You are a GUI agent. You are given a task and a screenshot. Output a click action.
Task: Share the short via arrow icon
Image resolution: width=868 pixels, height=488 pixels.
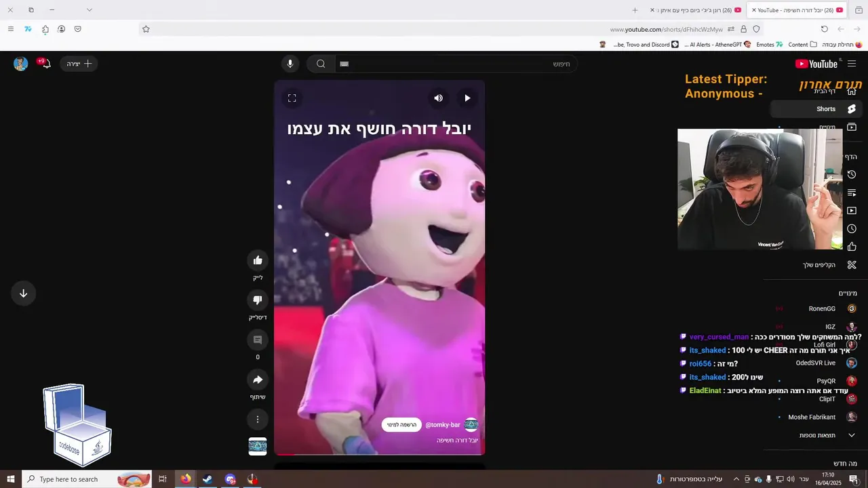click(258, 380)
